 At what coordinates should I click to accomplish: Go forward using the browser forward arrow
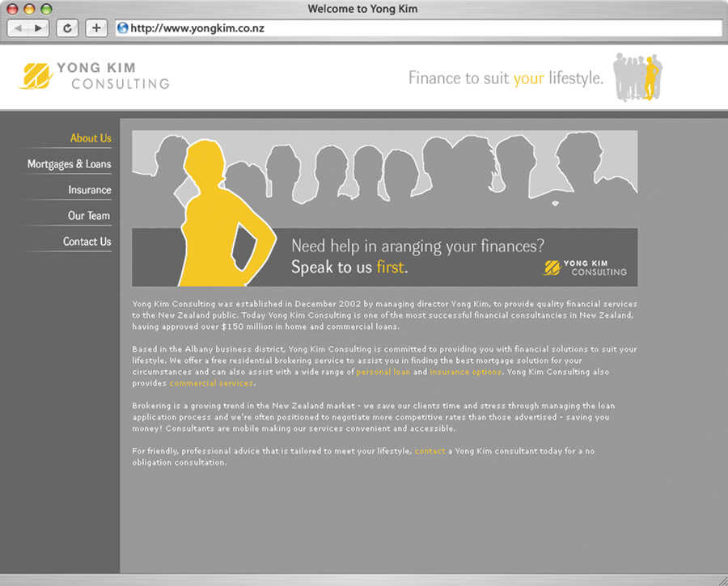point(39,28)
